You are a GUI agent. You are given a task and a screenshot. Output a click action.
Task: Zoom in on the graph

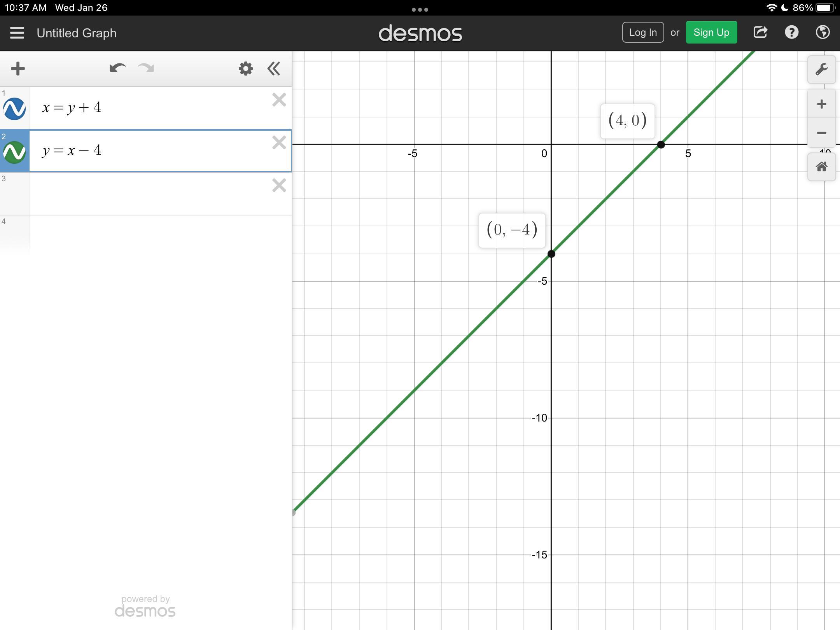click(821, 104)
